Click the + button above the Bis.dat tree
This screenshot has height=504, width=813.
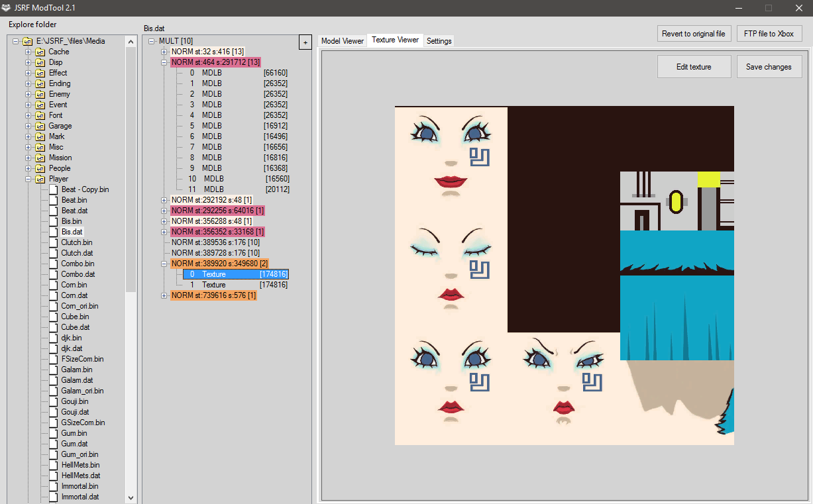(305, 42)
